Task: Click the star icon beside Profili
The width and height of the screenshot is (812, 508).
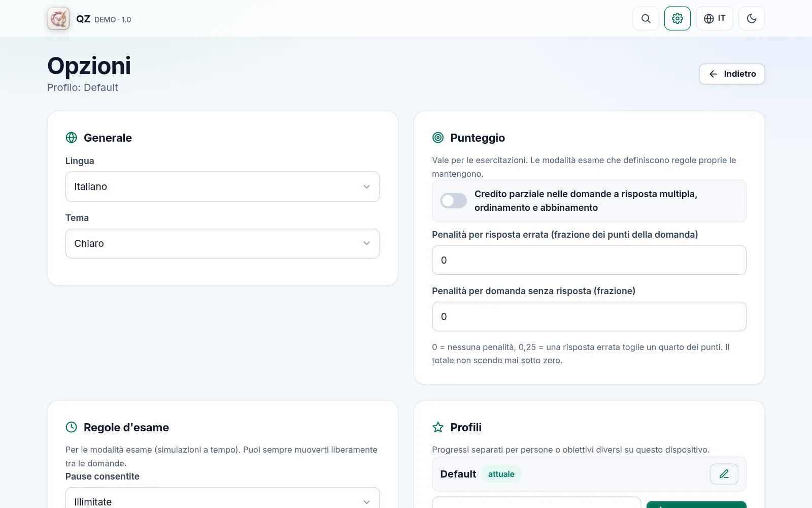Action: (438, 427)
